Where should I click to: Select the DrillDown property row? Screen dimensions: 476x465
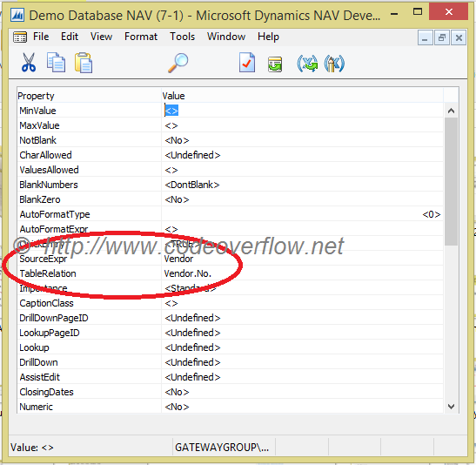230,362
